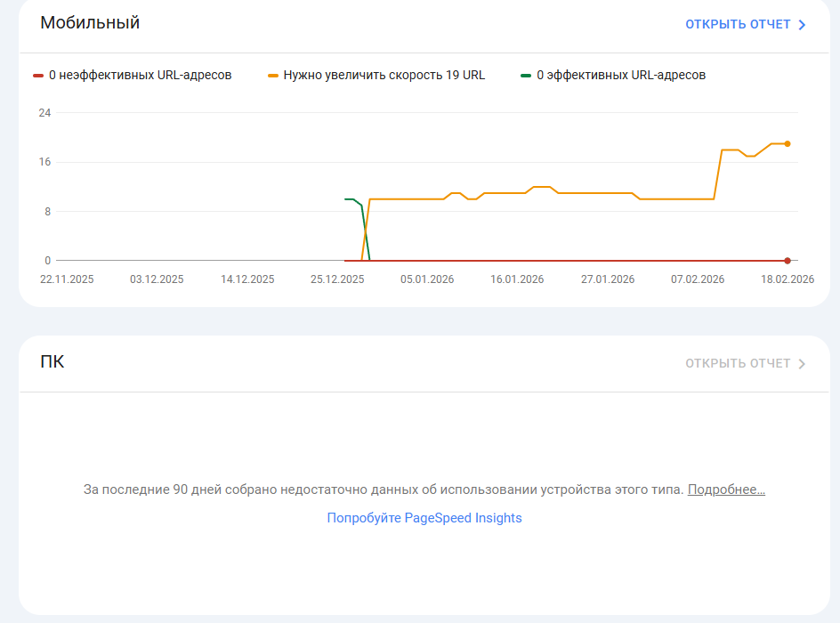Click the red endpoint dot on the chart
This screenshot has height=623, width=840.
click(787, 261)
